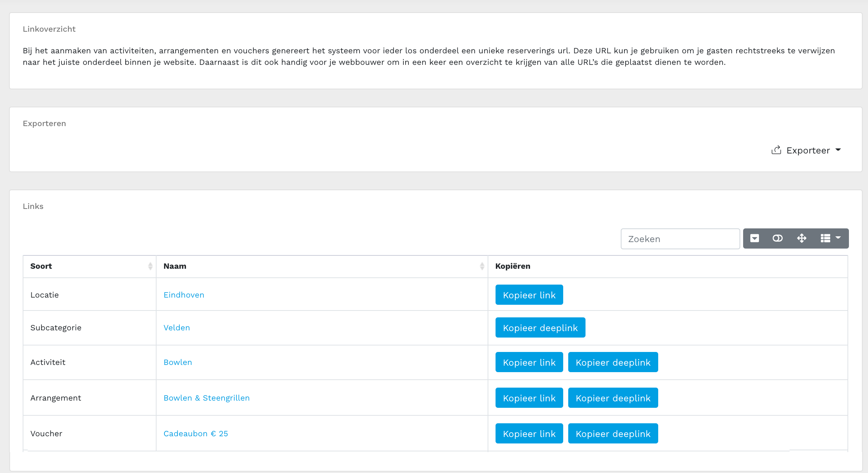
Task: Copy deeplink for Velden subcategory
Action: tap(540, 328)
